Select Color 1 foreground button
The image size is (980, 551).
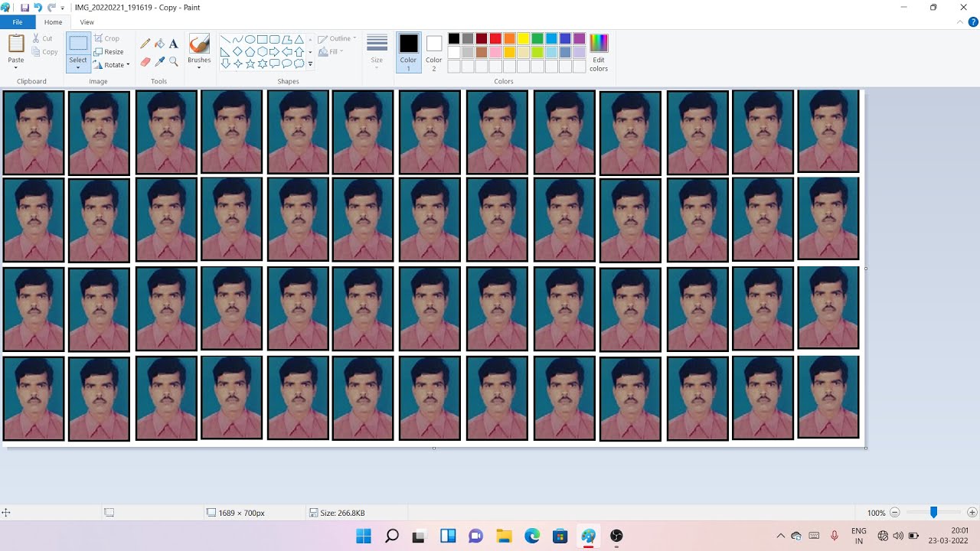[x=408, y=53]
